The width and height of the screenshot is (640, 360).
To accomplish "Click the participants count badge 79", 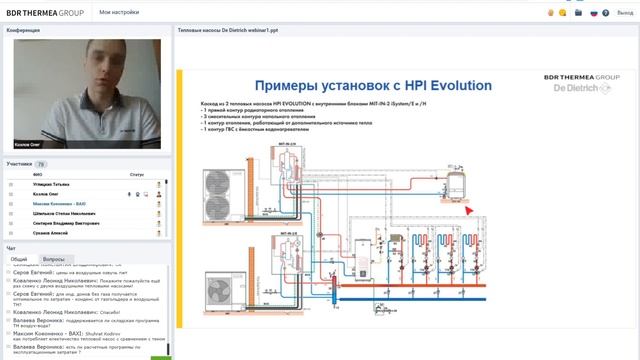I will tap(41, 164).
